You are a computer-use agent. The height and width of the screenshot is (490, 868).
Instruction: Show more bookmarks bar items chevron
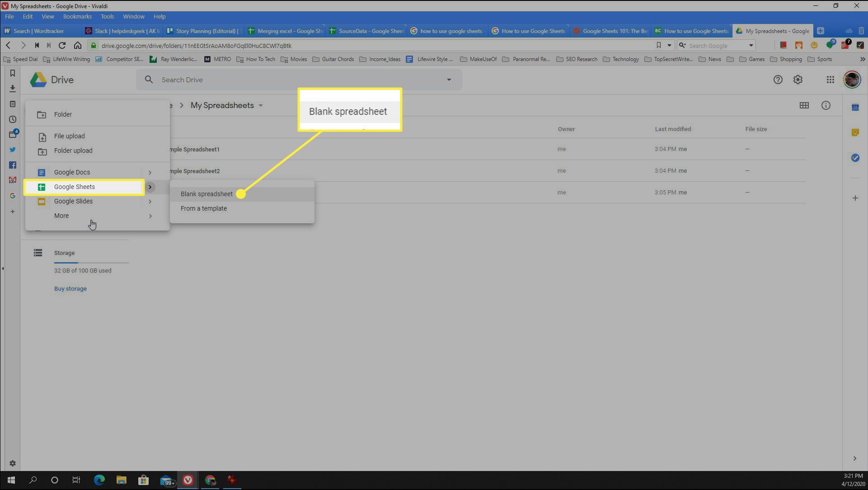(x=862, y=59)
